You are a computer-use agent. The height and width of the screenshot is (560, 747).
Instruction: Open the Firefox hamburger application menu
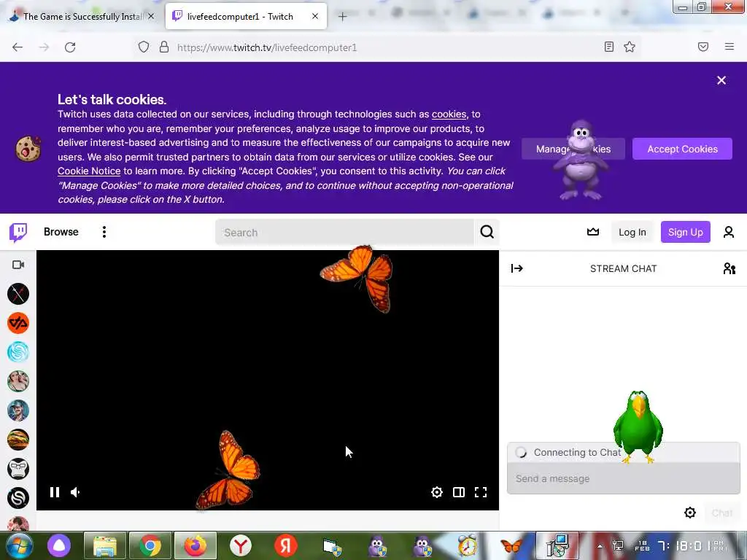click(x=729, y=47)
